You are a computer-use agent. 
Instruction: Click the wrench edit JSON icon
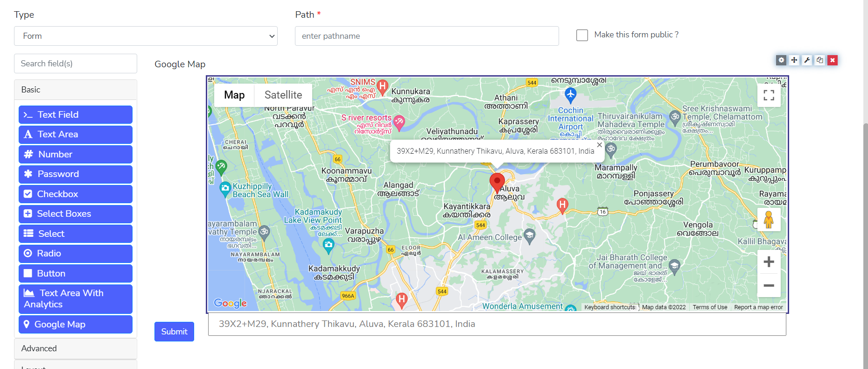807,60
